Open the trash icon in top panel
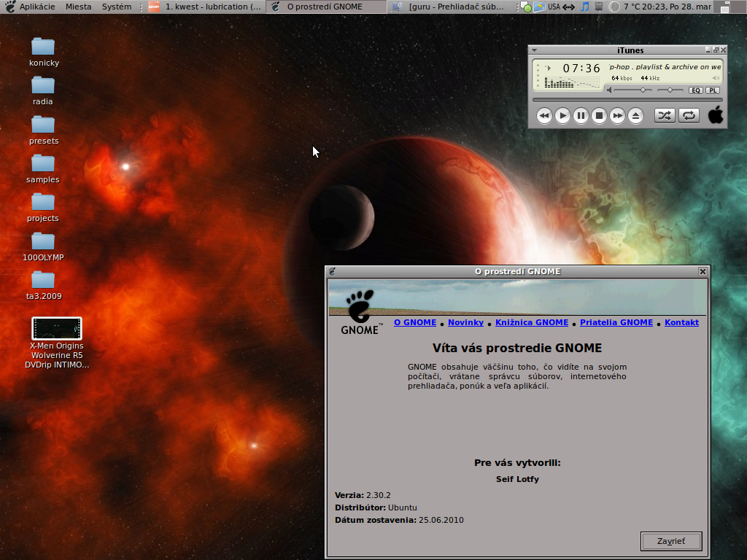Image resolution: width=747 pixels, height=560 pixels. (600, 7)
